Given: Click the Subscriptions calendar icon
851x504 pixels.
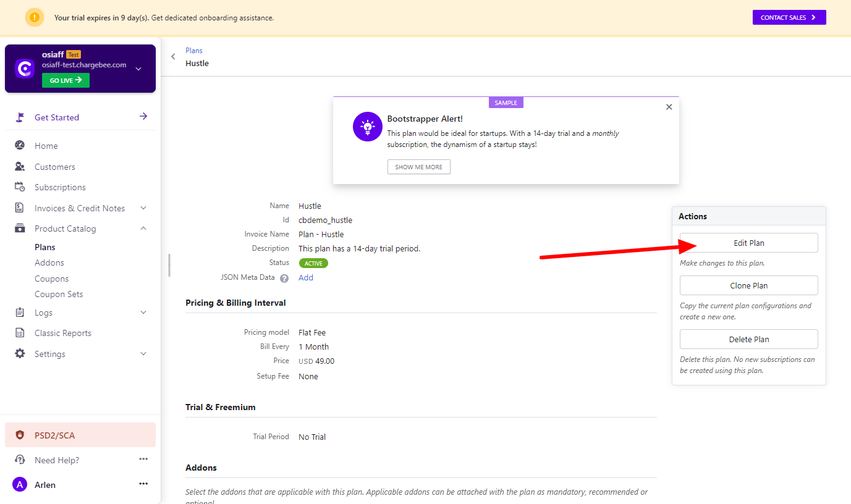Looking at the screenshot, I should (20, 187).
